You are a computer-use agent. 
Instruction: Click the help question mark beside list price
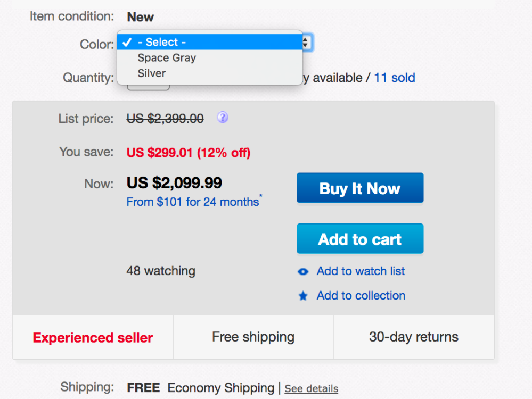pyautogui.click(x=223, y=118)
